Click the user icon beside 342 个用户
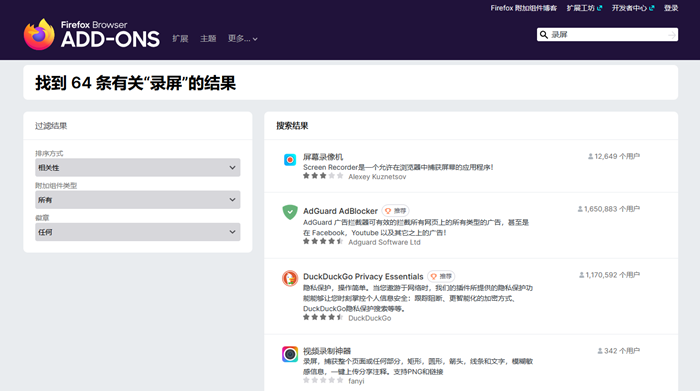The width and height of the screenshot is (700, 391). pyautogui.click(x=600, y=351)
